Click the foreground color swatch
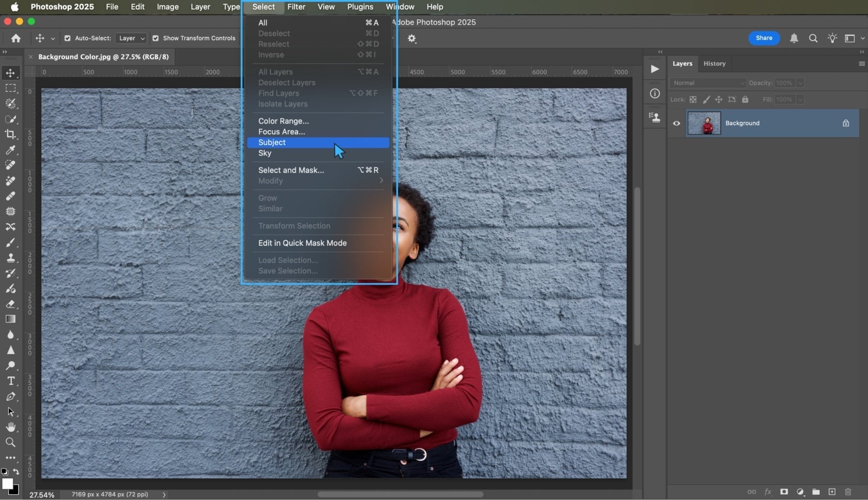 pos(8,483)
